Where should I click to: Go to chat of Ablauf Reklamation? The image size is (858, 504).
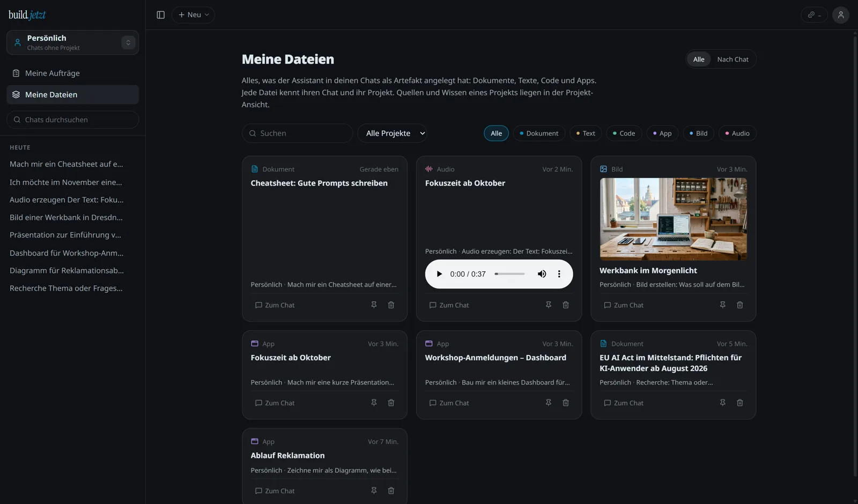click(x=275, y=491)
